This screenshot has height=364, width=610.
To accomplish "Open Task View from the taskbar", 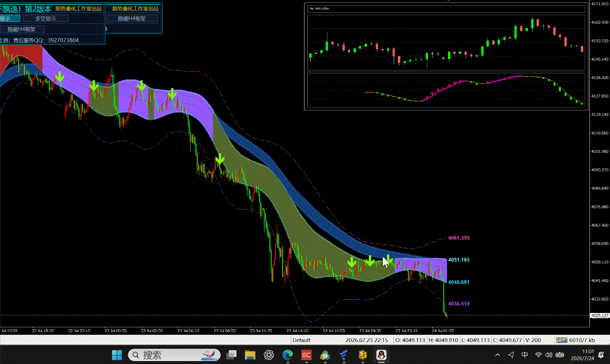I will pos(232,355).
